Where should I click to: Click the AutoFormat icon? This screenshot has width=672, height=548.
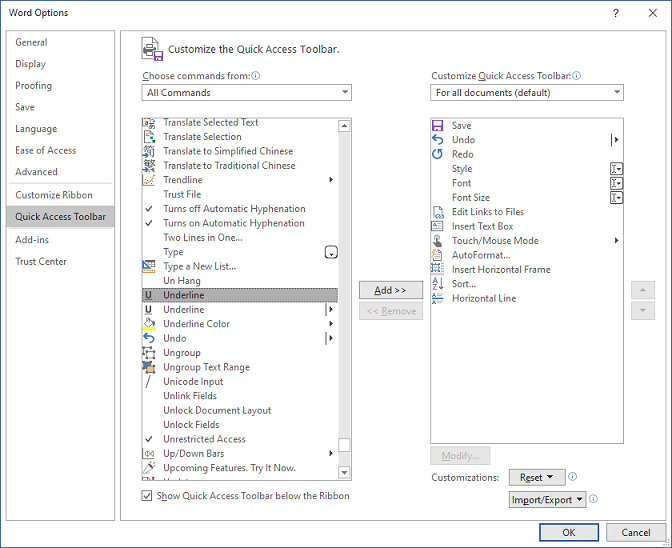[x=437, y=255]
